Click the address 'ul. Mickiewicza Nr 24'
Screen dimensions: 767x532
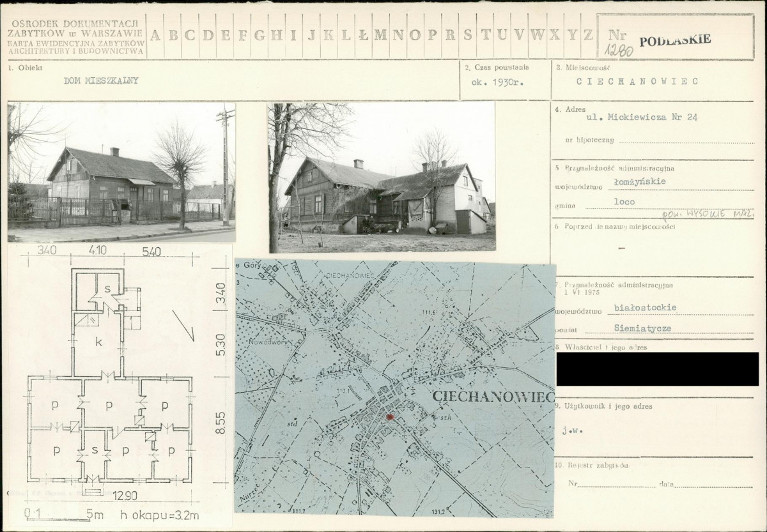click(x=637, y=118)
